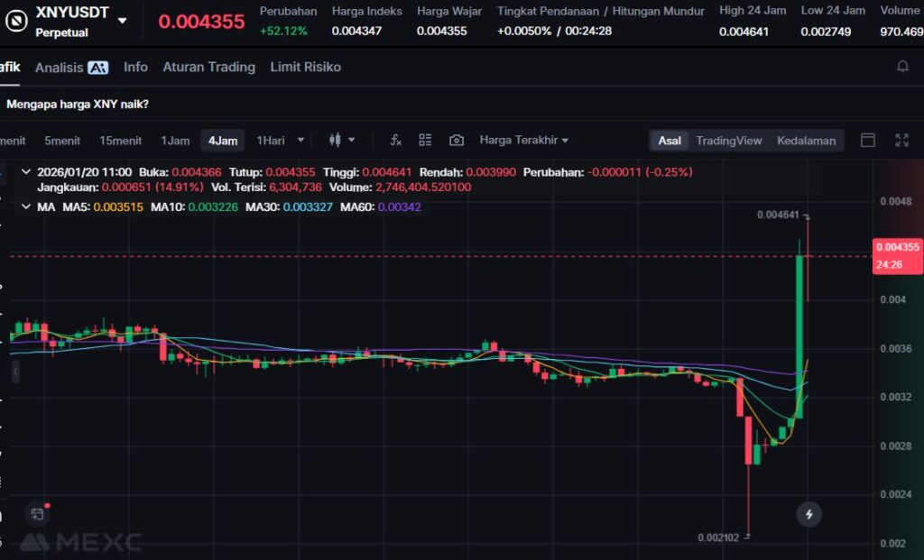Click the notification bell icon
The image size is (924, 560).
(902, 67)
